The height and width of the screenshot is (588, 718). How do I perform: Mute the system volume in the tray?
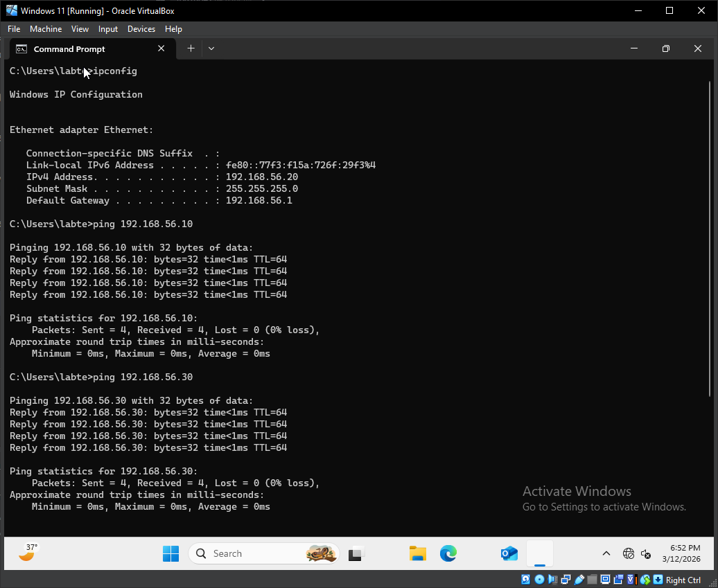[645, 554]
